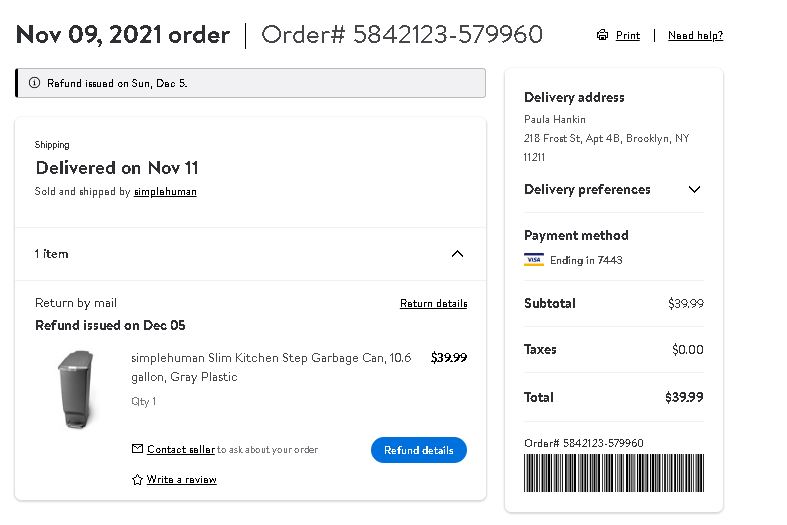Click the info icon in refund banner
The image size is (787, 525).
coord(34,83)
